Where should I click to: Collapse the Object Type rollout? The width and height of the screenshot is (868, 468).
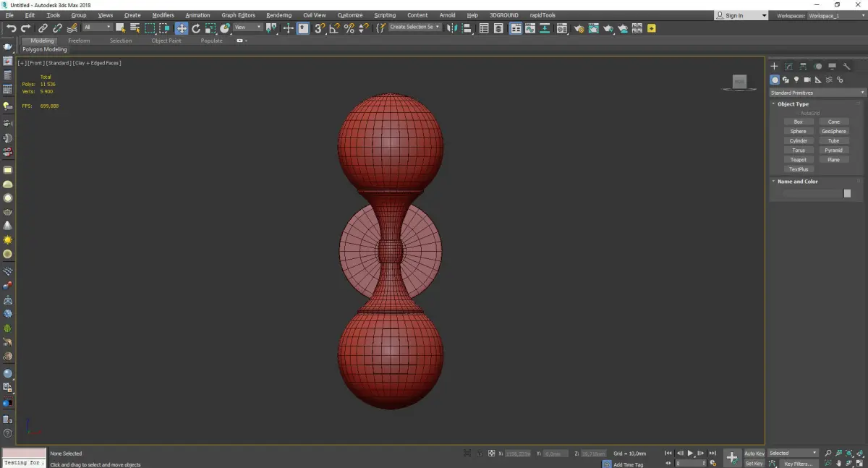tap(793, 104)
